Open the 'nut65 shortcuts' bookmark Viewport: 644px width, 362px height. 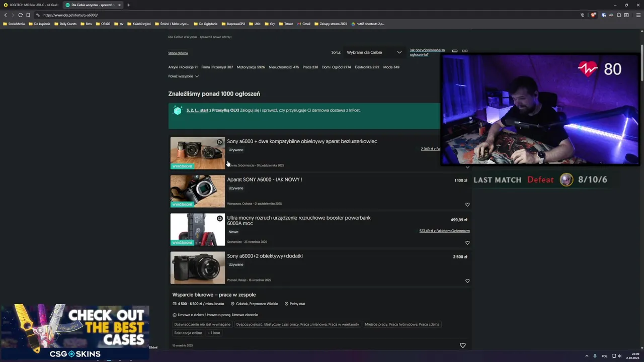click(368, 24)
